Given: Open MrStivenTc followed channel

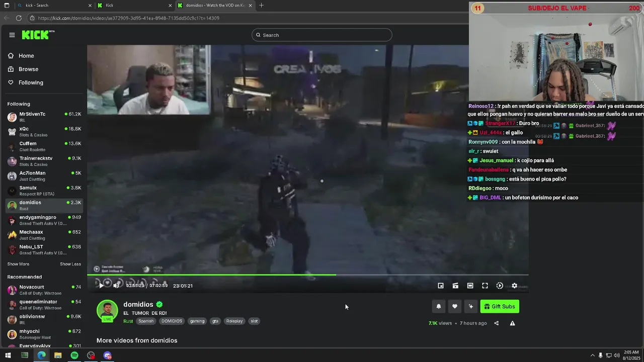Looking at the screenshot, I should click(x=44, y=117).
